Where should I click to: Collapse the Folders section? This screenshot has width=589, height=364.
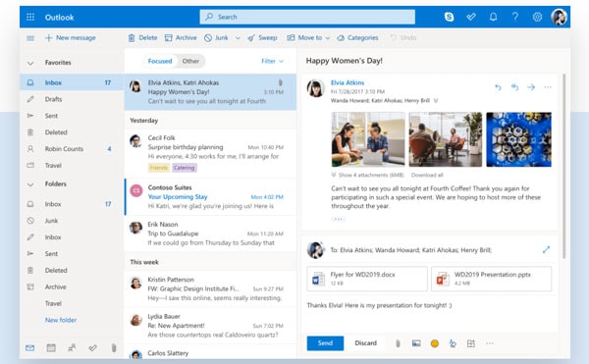click(30, 184)
